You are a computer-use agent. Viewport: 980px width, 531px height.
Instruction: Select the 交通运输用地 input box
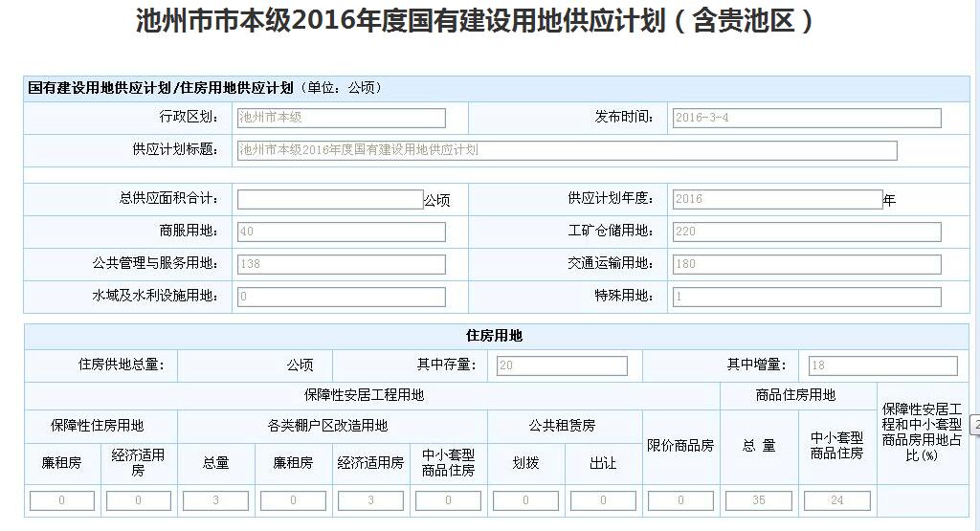click(x=806, y=264)
